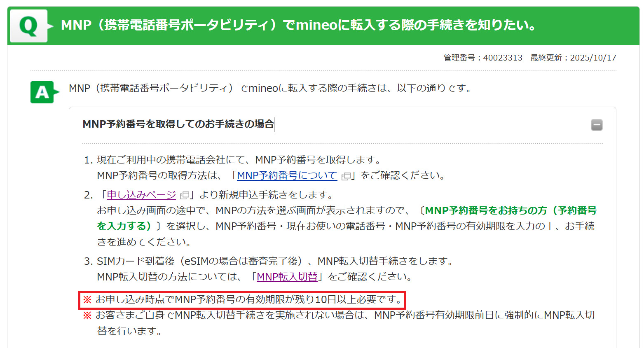The image size is (644, 348).
Task: Click the green Q question icon
Action: [28, 26]
